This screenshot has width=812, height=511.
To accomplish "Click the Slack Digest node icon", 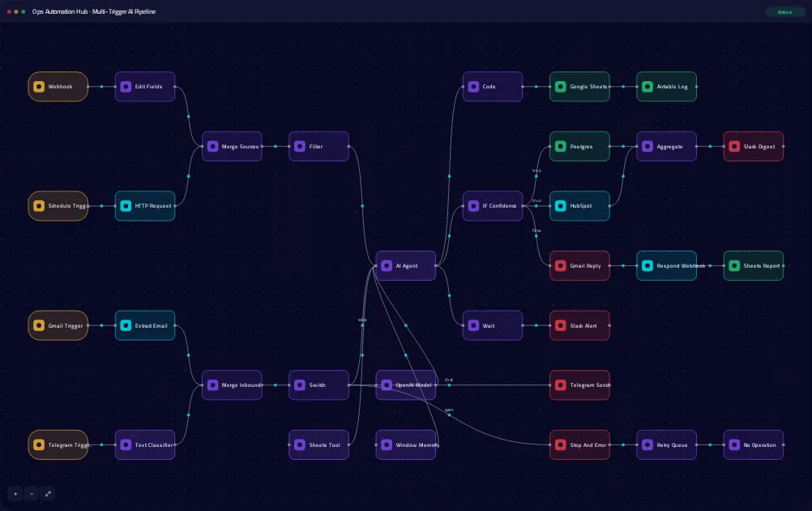I will [735, 146].
